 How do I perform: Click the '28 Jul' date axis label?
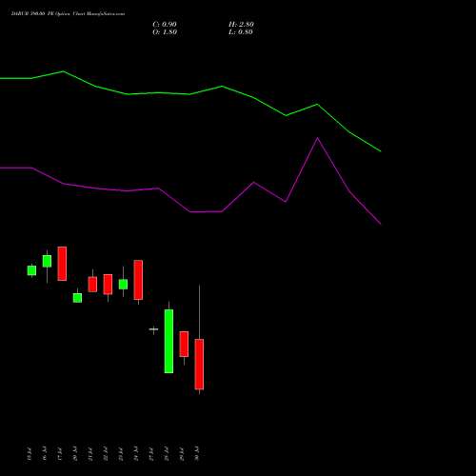(x=167, y=454)
